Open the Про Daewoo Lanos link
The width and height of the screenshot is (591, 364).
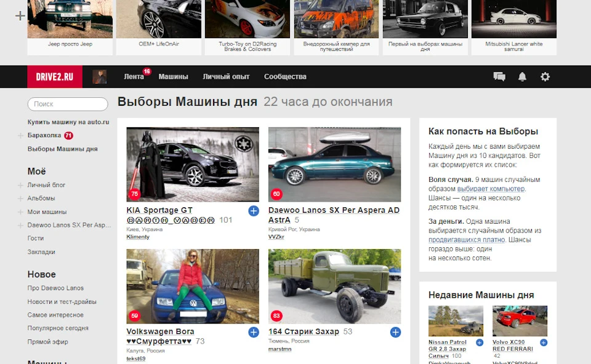pyautogui.click(x=55, y=288)
